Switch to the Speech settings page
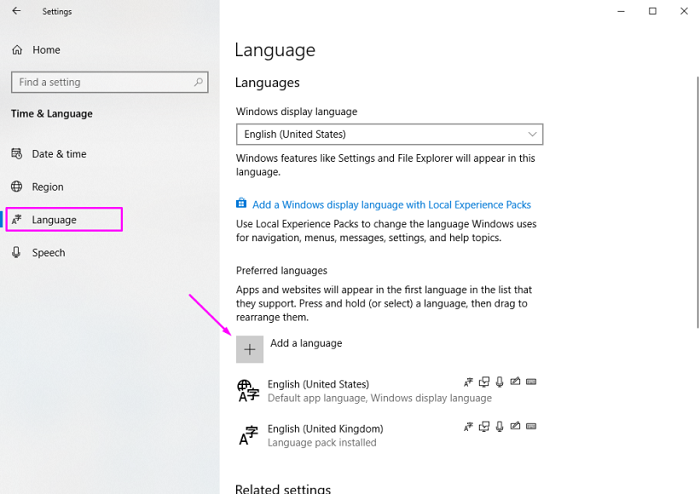Image resolution: width=700 pixels, height=494 pixels. pos(48,253)
